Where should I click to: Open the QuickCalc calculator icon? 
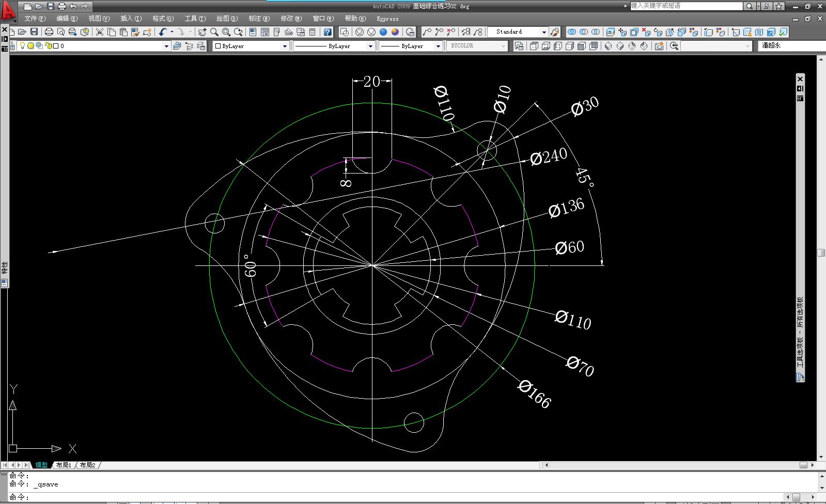pyautogui.click(x=313, y=32)
